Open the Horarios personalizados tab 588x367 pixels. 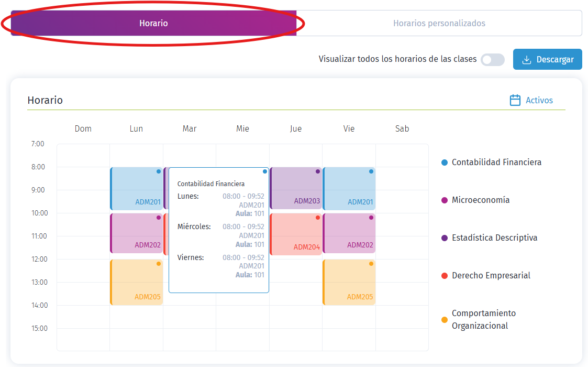pos(439,23)
